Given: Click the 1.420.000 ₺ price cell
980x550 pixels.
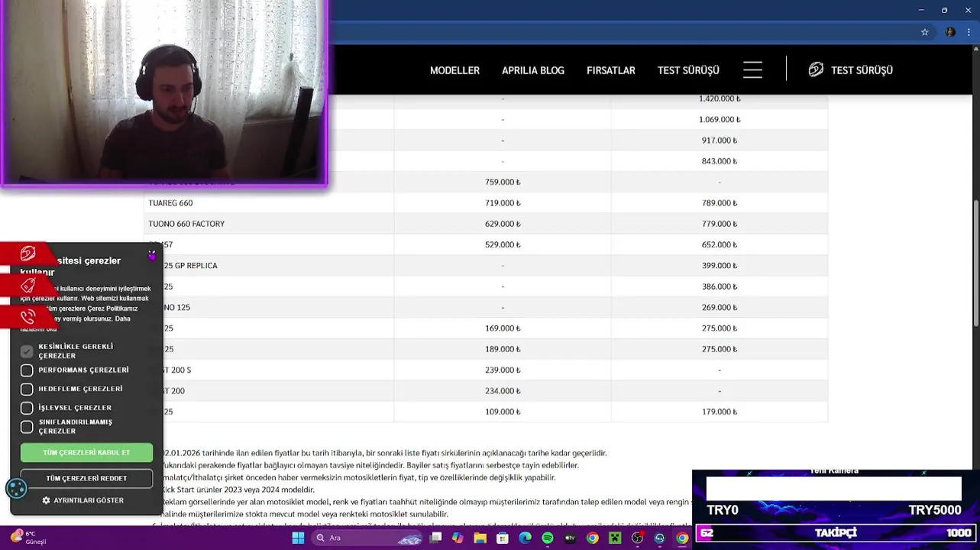Looking at the screenshot, I should click(720, 99).
